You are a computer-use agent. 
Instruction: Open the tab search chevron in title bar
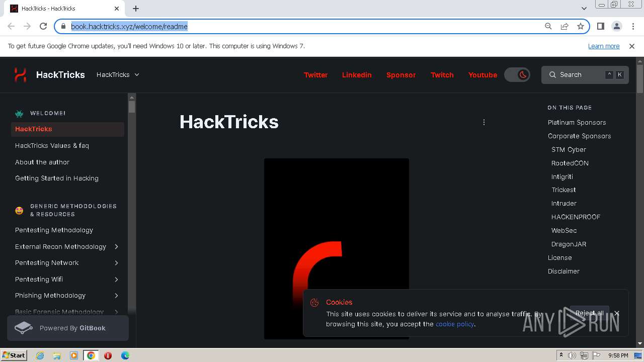584,9
